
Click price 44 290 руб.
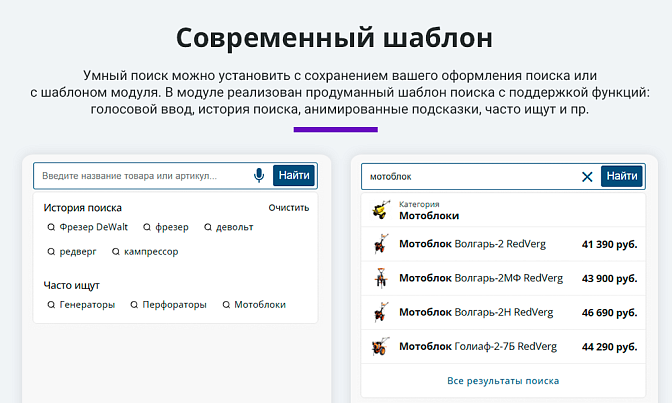[609, 347]
